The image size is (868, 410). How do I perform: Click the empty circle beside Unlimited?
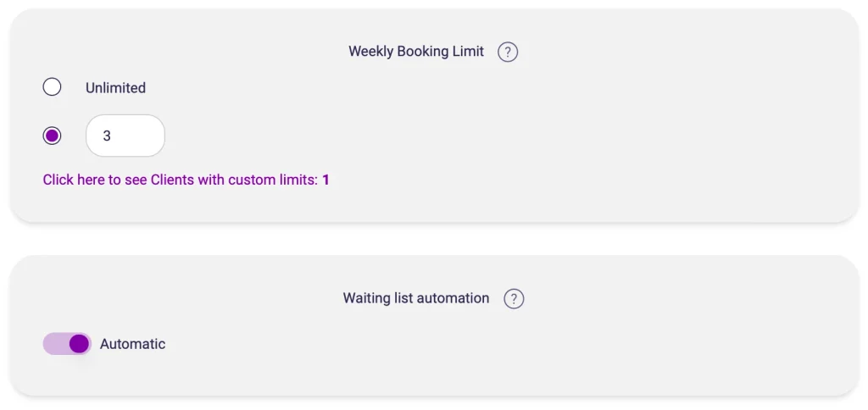click(x=52, y=87)
